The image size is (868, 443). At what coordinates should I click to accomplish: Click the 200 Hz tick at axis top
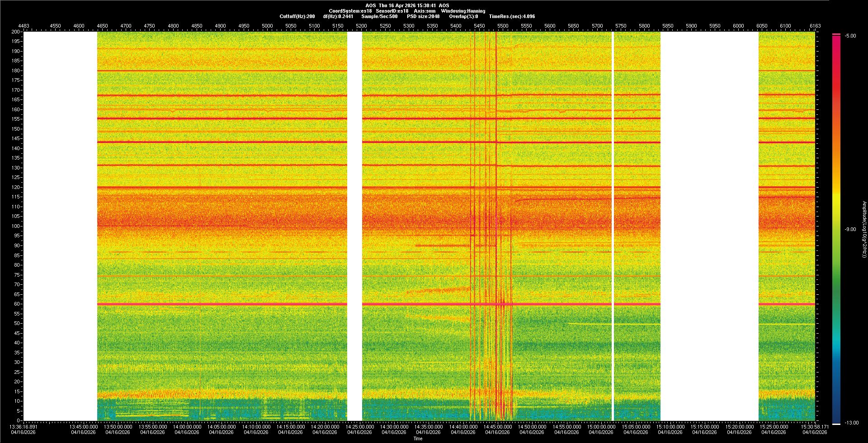[15, 32]
